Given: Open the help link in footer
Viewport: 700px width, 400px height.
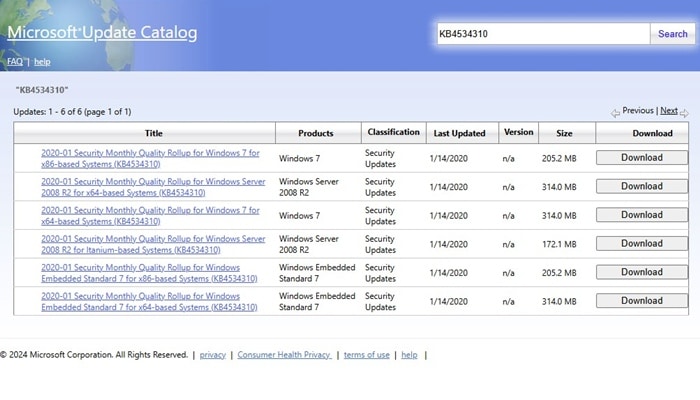Looking at the screenshot, I should pos(409,355).
